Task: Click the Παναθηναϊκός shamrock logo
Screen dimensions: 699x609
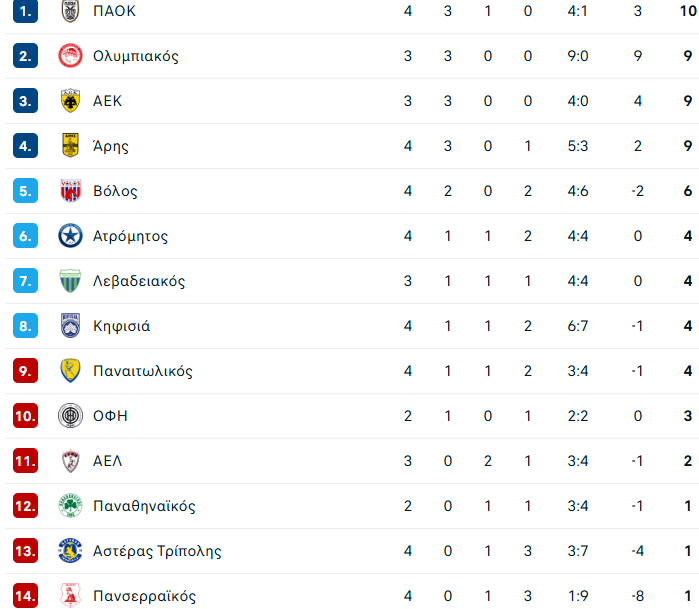Action: click(x=70, y=506)
